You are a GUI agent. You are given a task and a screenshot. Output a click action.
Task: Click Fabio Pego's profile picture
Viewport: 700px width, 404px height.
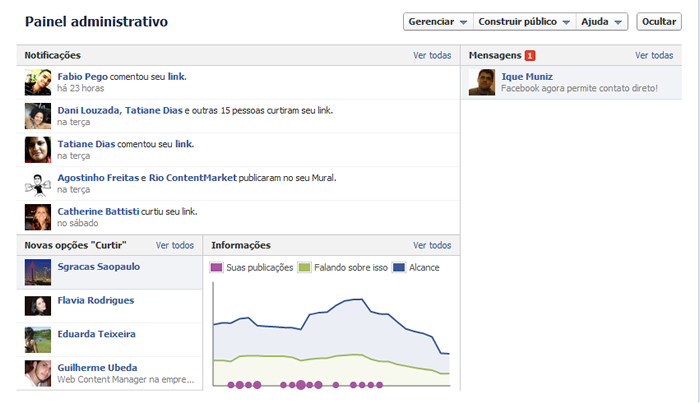[x=38, y=83]
